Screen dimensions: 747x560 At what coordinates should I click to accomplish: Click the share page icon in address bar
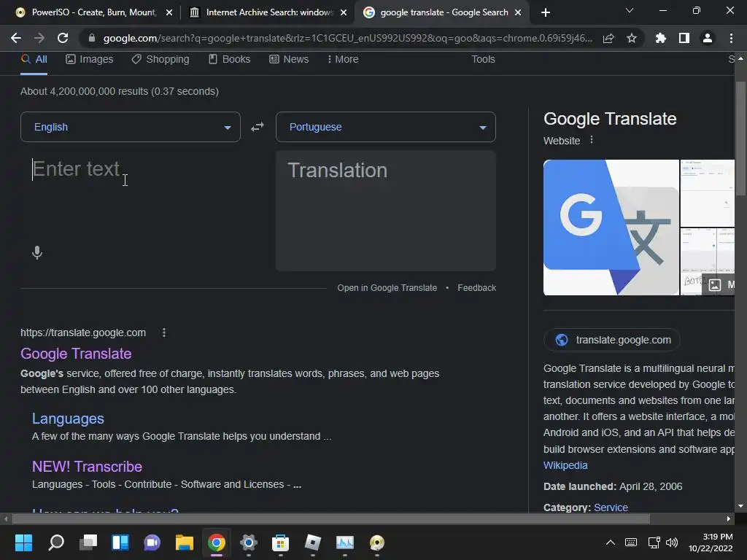coord(608,39)
